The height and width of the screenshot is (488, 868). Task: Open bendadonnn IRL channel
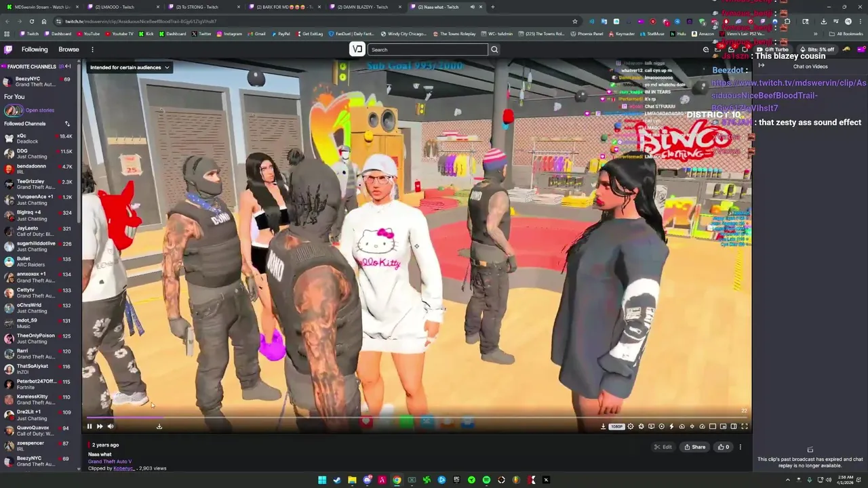coord(37,169)
